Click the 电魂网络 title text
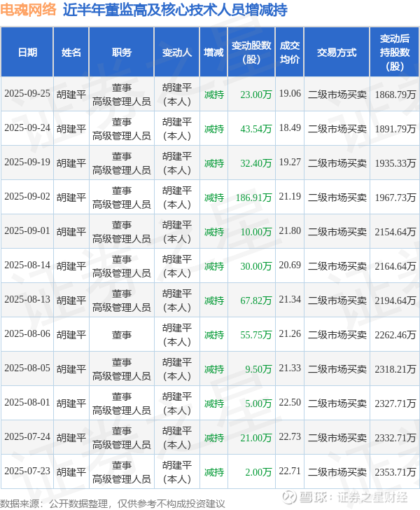420x510 pixels. click(x=28, y=10)
